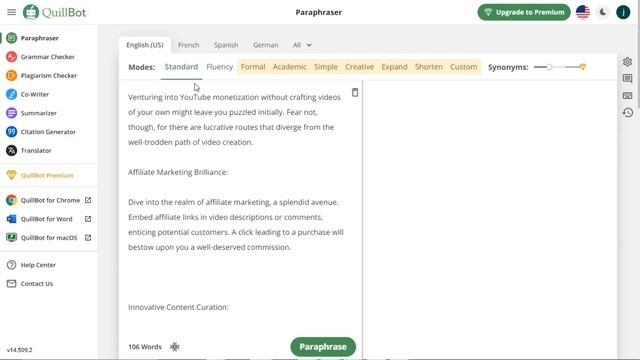Click the QuillBot logo
This screenshot has height=360, width=640.
point(54,12)
